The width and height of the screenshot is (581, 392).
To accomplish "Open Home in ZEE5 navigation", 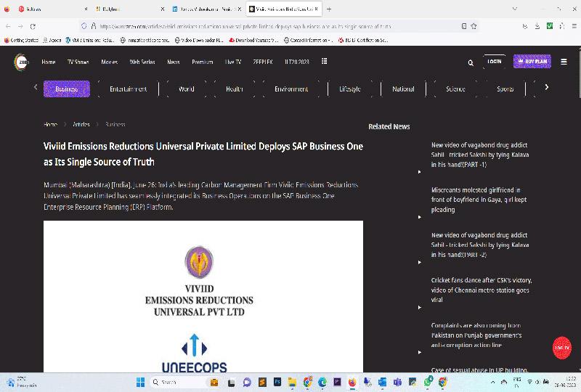I will coord(49,62).
